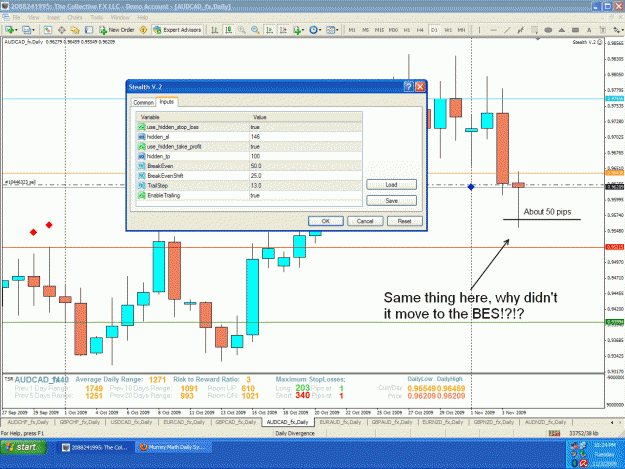The image size is (625, 469).
Task: Select the trendline drawing tool
Action: click(x=507, y=30)
